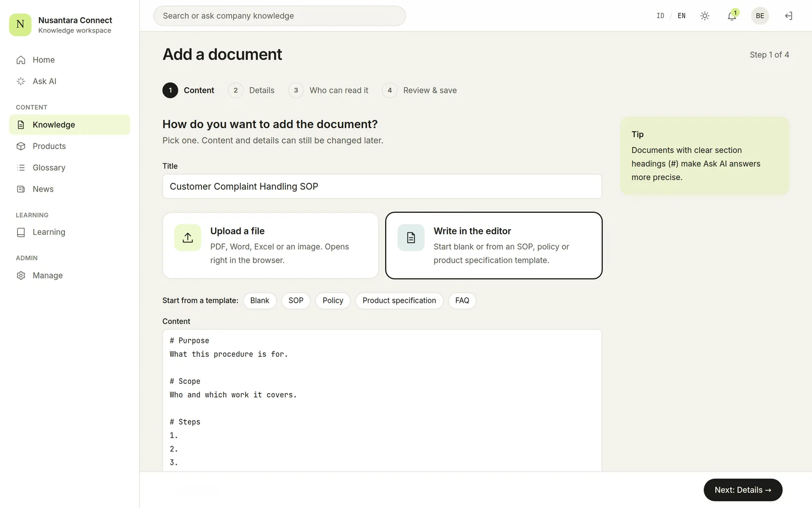Screen dimensions: 812x508
Task: Click the Manage gear icon
Action: [x=21, y=275]
